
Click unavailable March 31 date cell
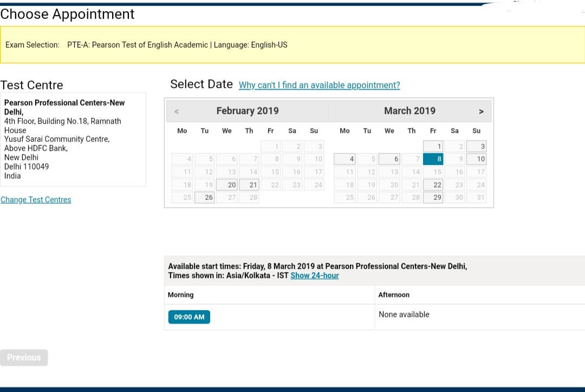(x=477, y=197)
